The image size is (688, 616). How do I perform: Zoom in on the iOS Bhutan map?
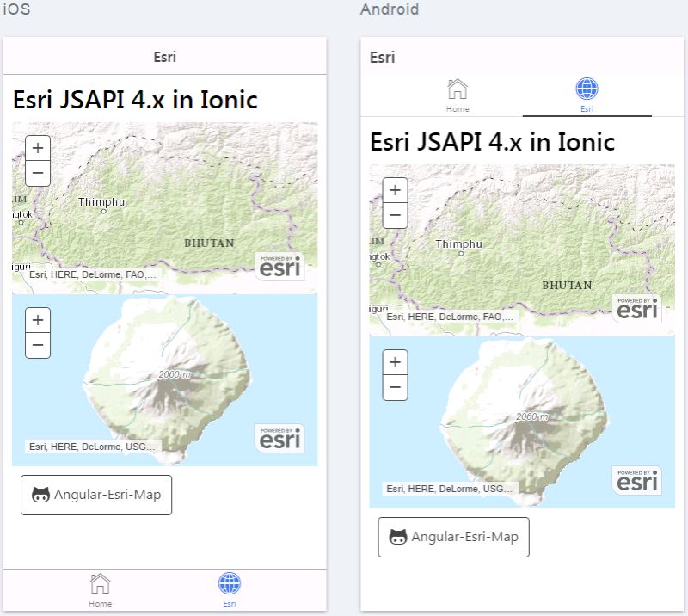37,148
